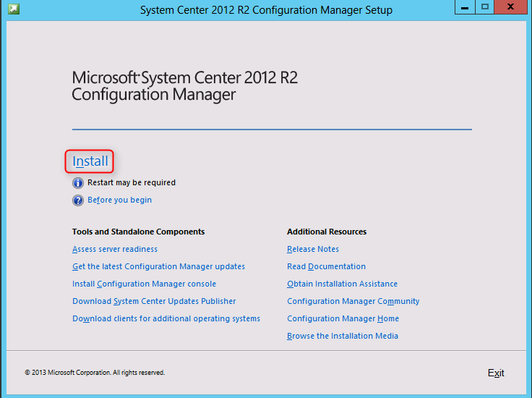Image resolution: width=532 pixels, height=398 pixels.
Task: Click the setup window title bar icon
Action: click(14, 9)
